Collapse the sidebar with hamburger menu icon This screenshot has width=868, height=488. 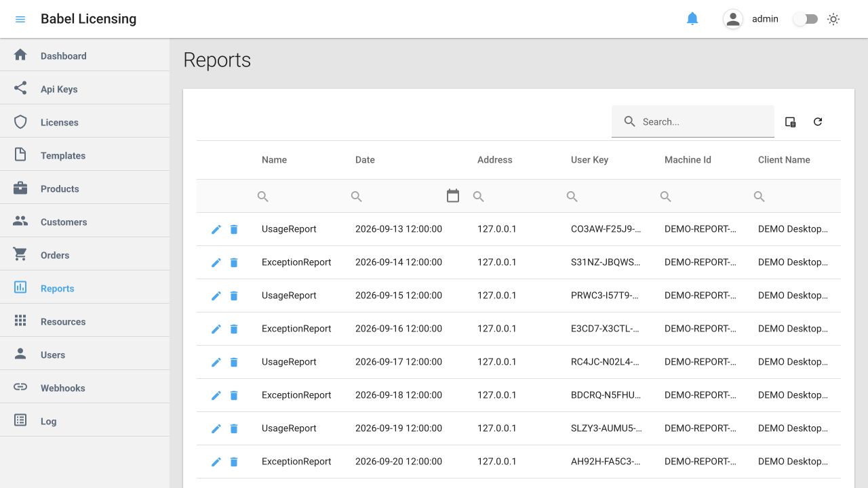pyautogui.click(x=20, y=19)
